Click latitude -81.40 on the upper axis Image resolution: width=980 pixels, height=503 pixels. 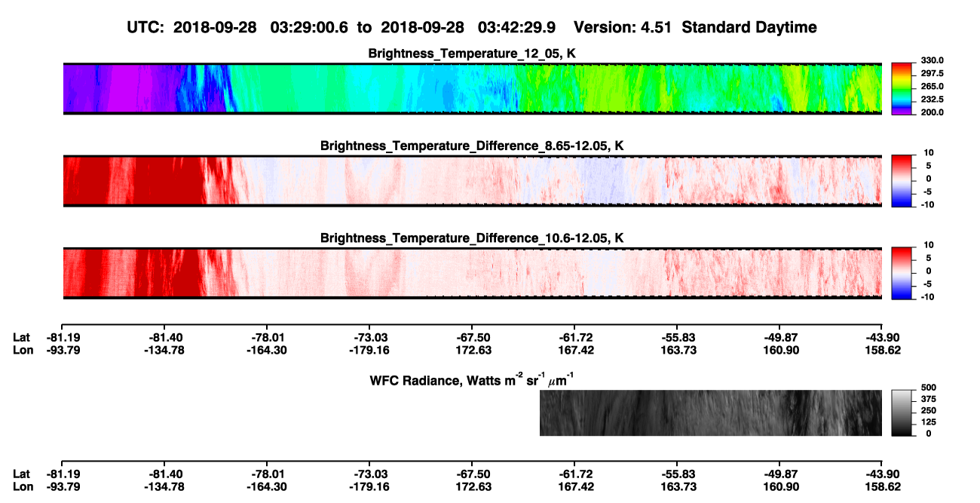(164, 338)
